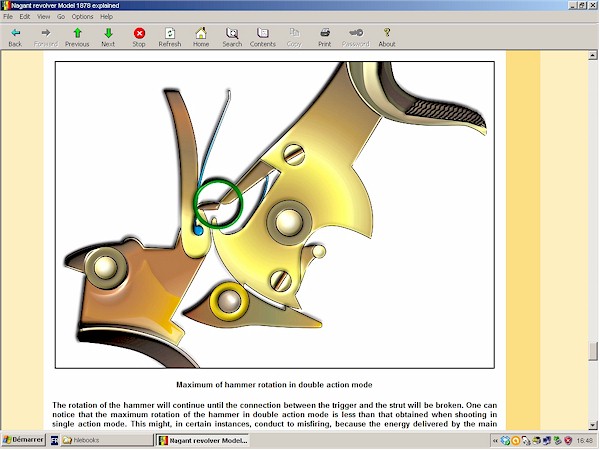Click the Dropbox tray icon
The height and width of the screenshot is (450, 600).
(505, 440)
